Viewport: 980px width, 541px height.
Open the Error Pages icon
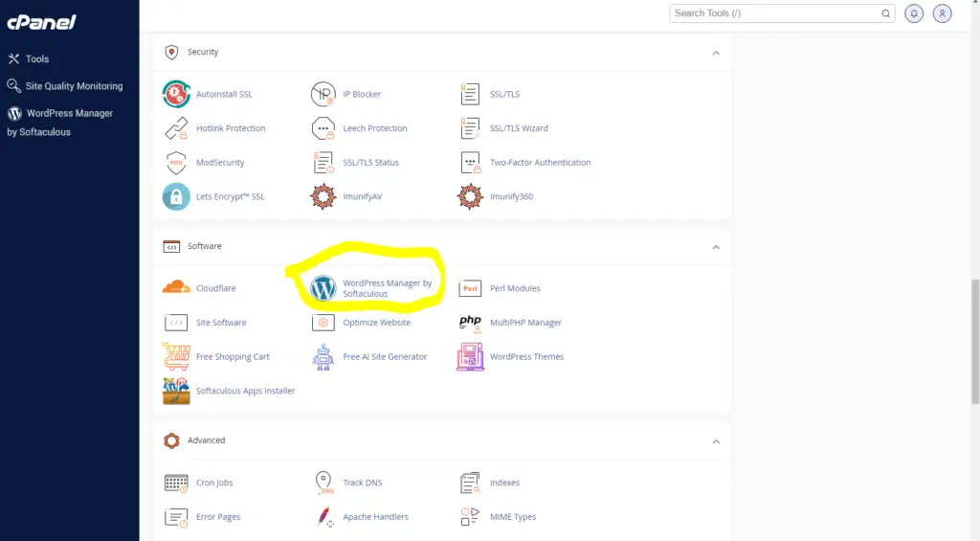click(x=176, y=517)
